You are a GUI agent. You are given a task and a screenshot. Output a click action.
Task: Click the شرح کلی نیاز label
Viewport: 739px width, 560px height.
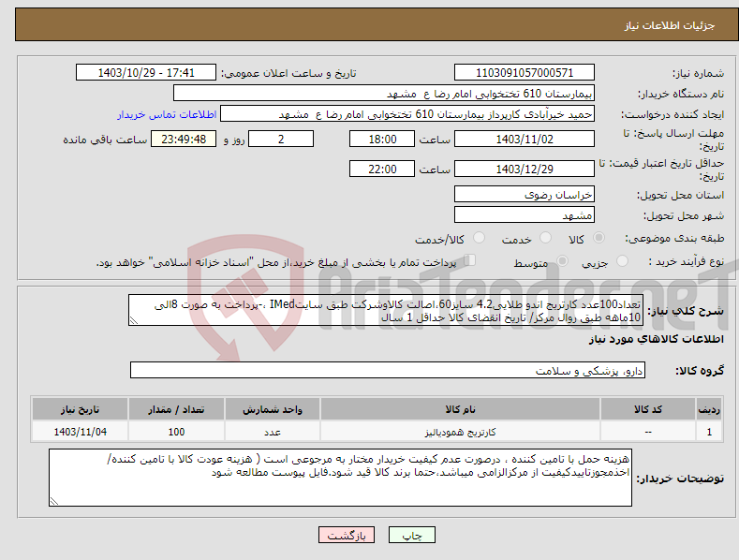(686, 311)
